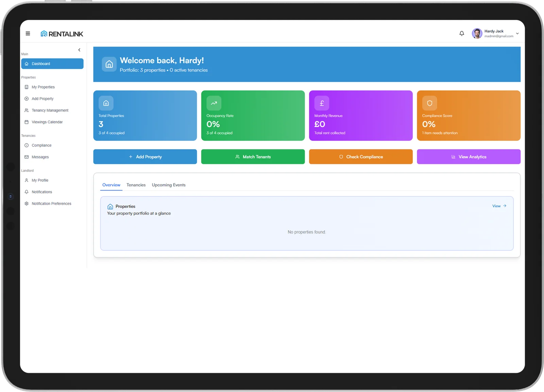Click the Total Properties value 3
Screen dimensions: 544x392
[x=101, y=124]
